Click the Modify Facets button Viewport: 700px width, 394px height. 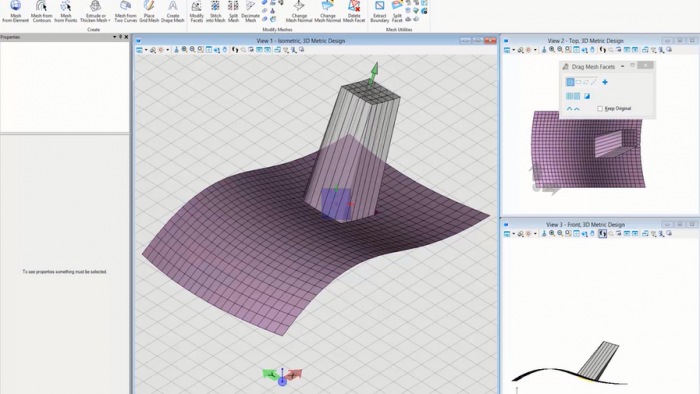(196, 11)
